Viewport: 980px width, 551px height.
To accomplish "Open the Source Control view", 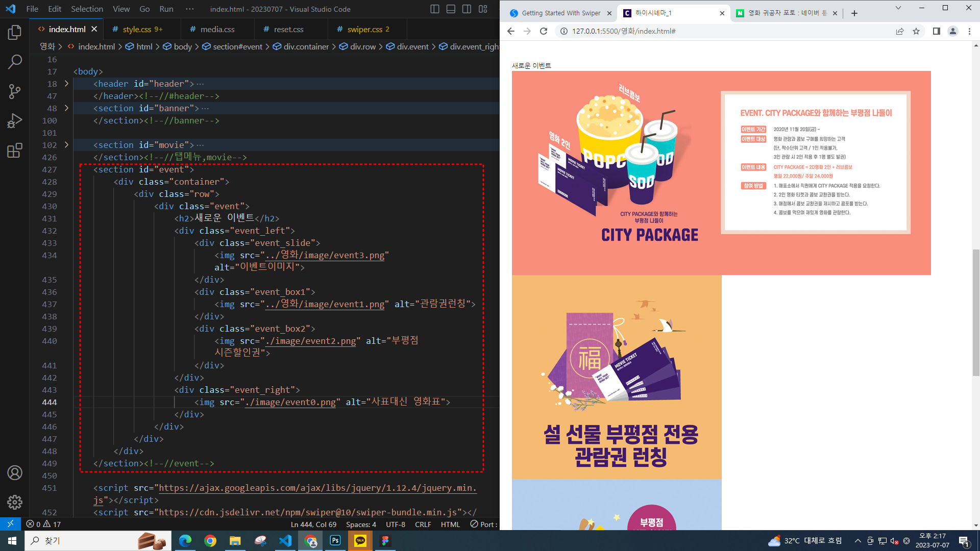I will 14,92.
